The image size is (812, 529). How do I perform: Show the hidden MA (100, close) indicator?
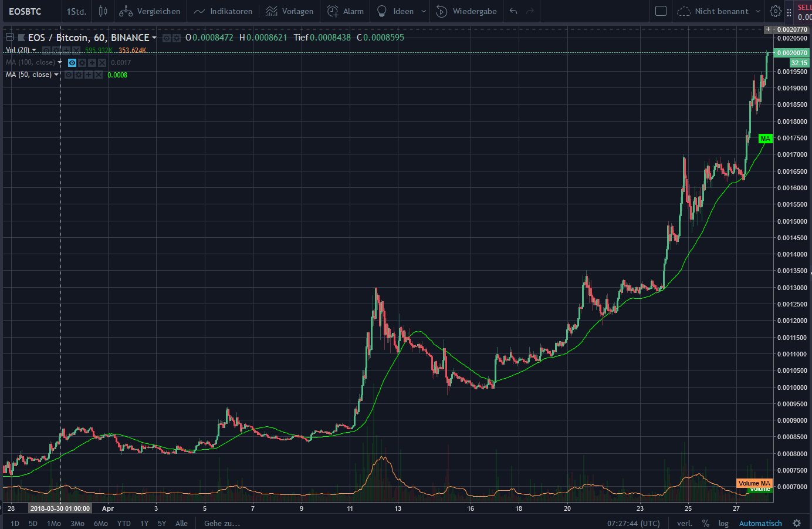[72, 63]
